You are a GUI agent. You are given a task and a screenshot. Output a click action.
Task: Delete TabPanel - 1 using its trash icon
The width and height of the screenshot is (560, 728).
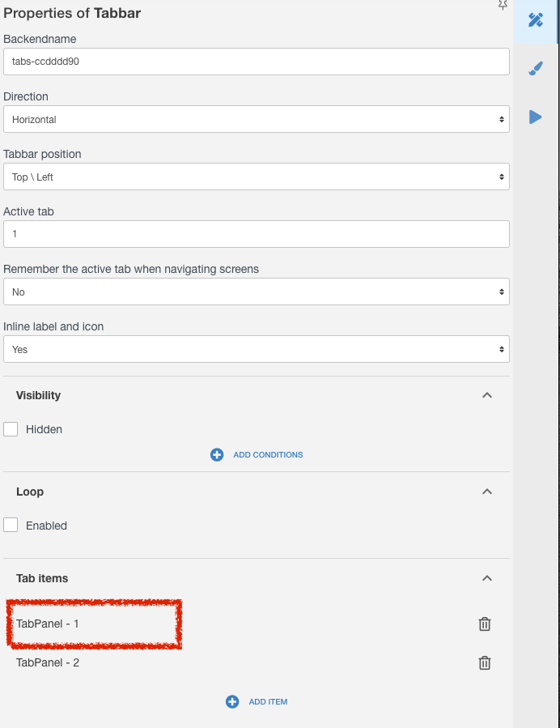485,624
